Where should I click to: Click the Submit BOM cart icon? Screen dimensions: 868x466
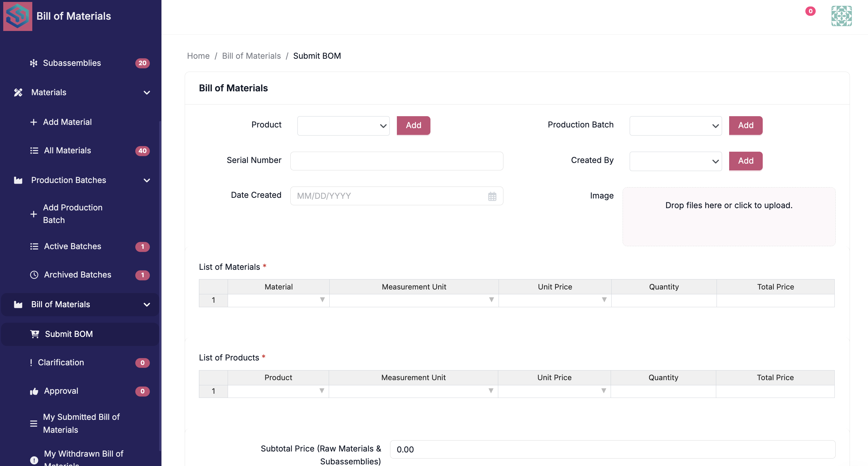(35, 334)
